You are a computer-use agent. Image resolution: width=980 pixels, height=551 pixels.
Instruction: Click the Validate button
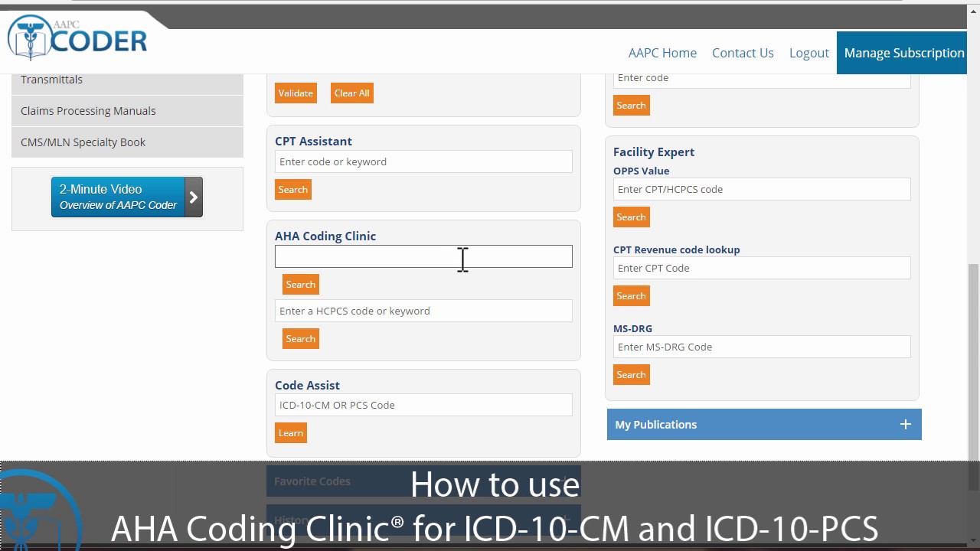296,93
